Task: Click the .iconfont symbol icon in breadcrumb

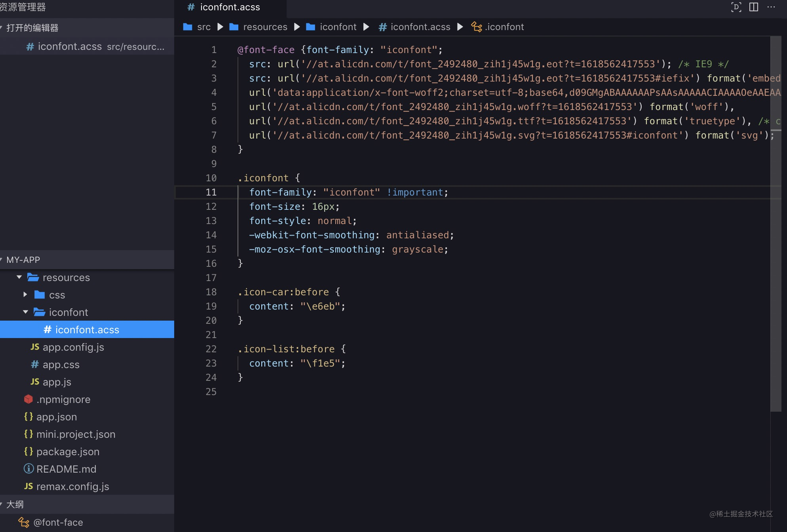Action: point(476,27)
